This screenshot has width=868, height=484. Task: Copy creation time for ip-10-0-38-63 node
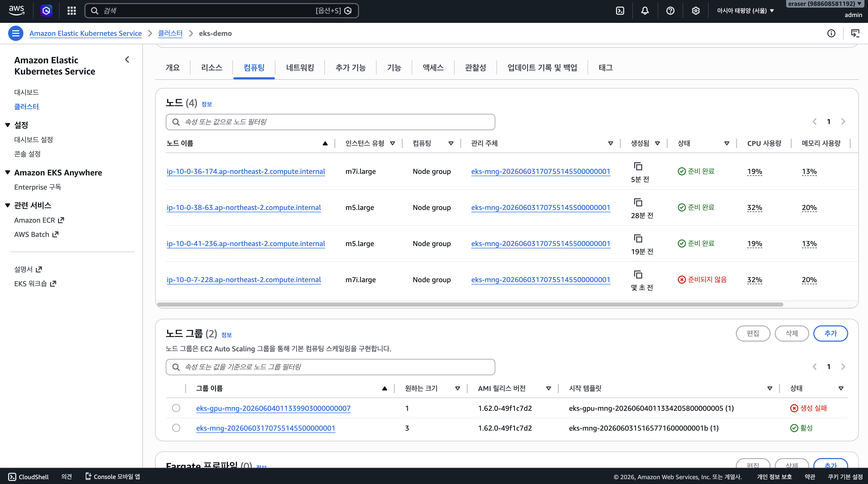(x=638, y=202)
